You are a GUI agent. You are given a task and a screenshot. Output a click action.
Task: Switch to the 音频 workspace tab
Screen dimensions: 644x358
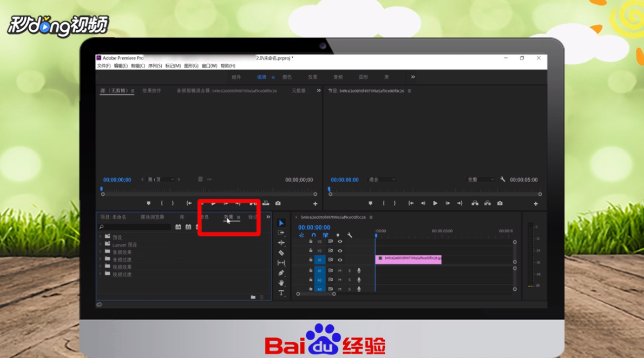point(338,77)
